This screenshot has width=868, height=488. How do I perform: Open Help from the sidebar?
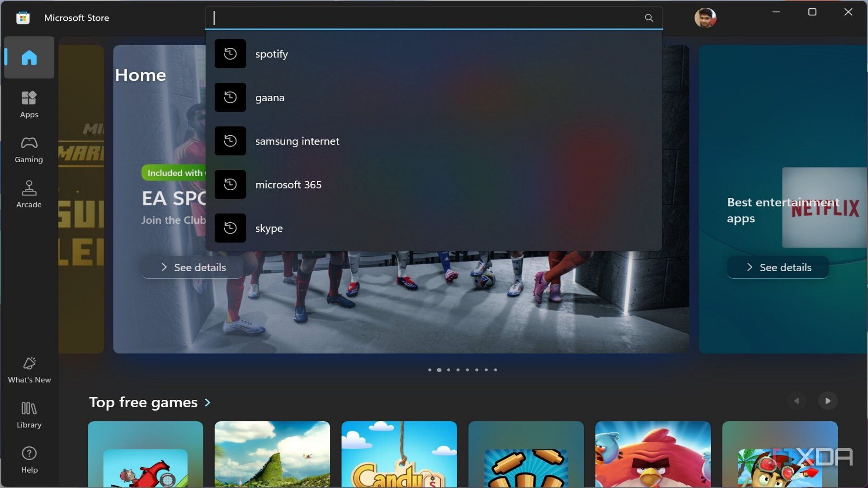29,460
